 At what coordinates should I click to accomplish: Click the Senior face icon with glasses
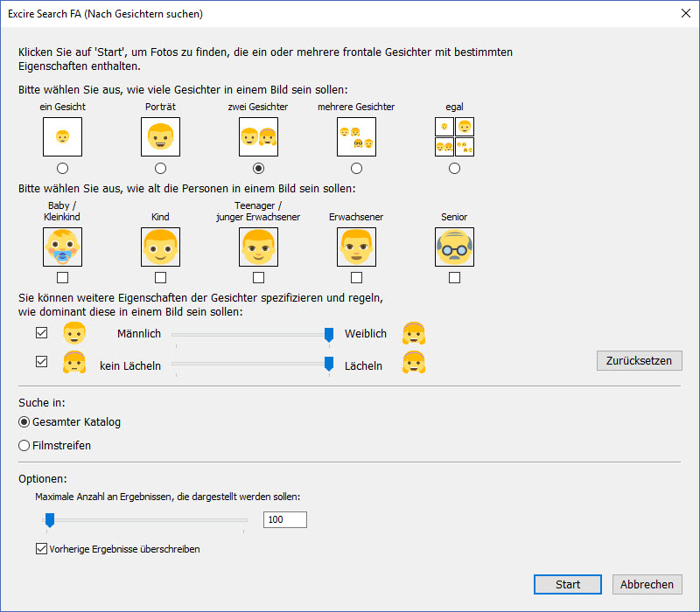[x=454, y=247]
